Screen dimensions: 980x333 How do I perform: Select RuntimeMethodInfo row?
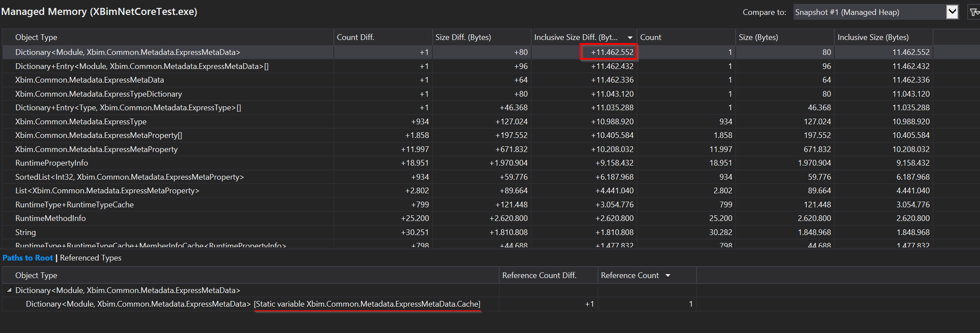click(490, 218)
